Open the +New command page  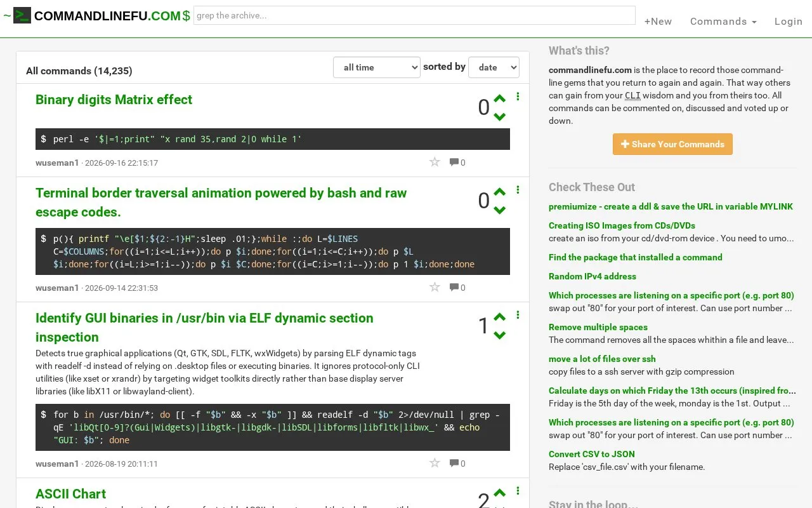pos(658,21)
